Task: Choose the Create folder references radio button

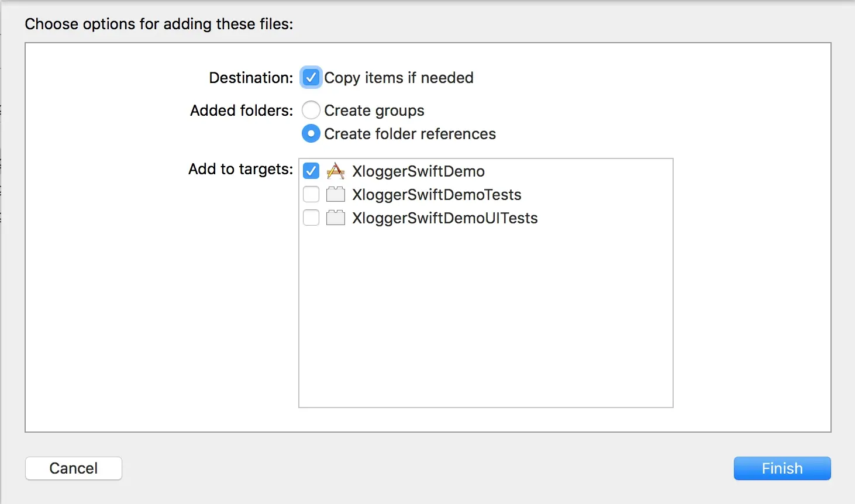Action: [x=311, y=133]
